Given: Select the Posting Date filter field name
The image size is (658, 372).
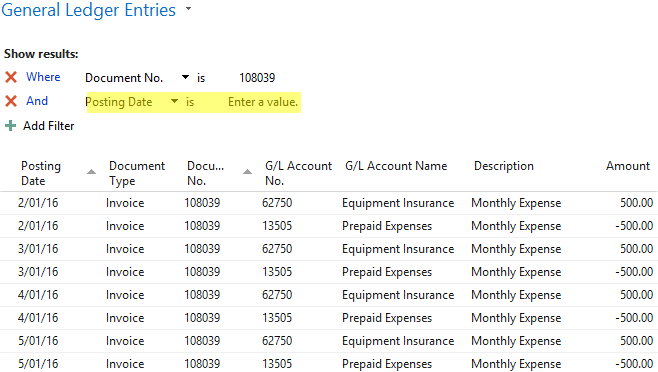Looking at the screenshot, I should [x=119, y=102].
